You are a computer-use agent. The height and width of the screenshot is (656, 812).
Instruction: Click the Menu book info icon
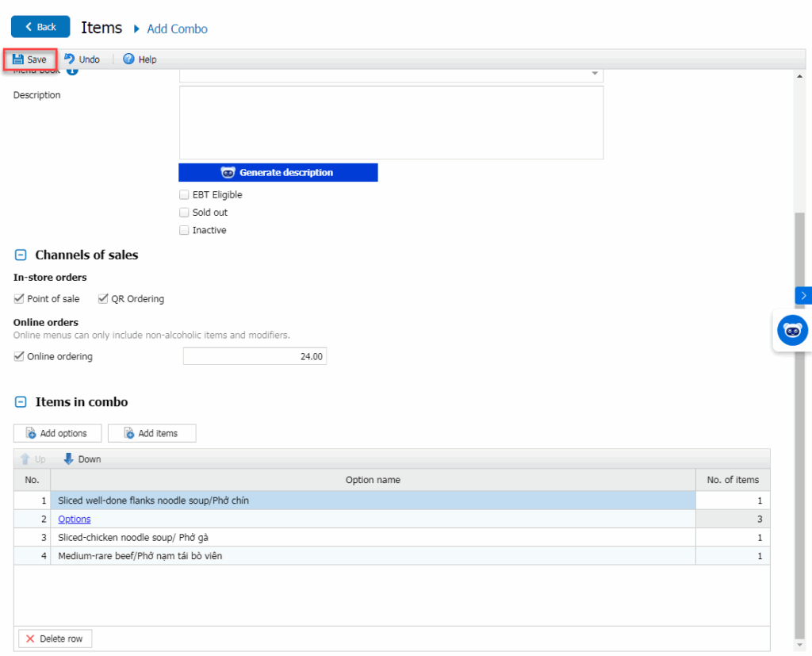point(72,71)
